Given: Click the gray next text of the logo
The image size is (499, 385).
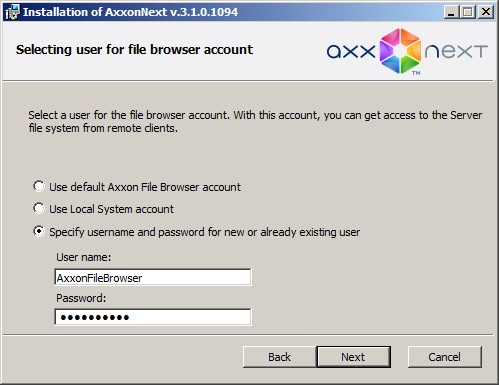Looking at the screenshot, I should pyautogui.click(x=456, y=52).
